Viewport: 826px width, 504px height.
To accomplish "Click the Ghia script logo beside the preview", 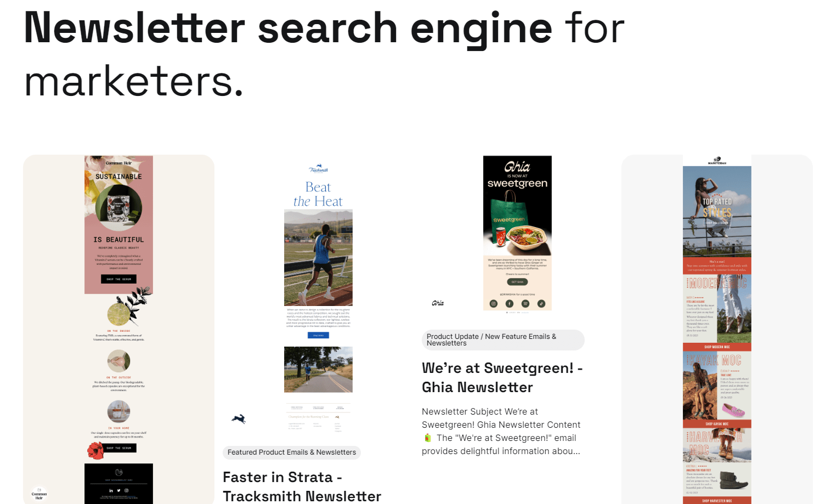I will (438, 303).
